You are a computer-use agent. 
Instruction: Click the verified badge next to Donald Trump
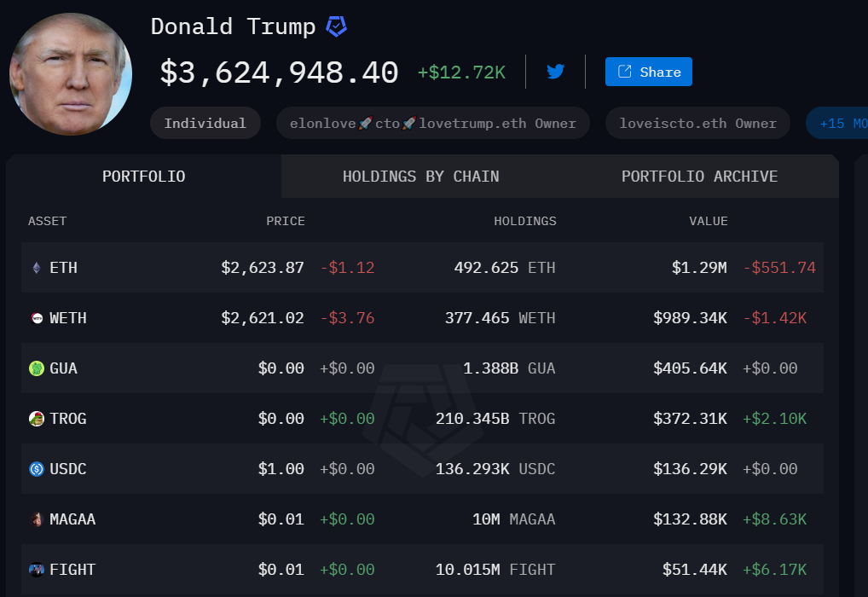click(x=336, y=26)
